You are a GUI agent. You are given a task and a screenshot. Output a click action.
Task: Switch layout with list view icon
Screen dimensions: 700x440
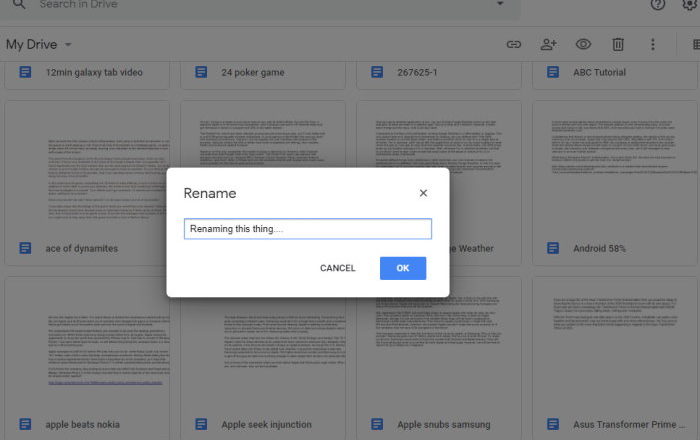click(x=696, y=44)
